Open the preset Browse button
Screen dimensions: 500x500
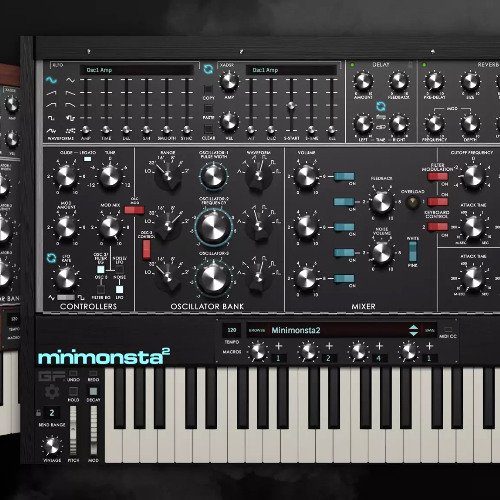(257, 330)
